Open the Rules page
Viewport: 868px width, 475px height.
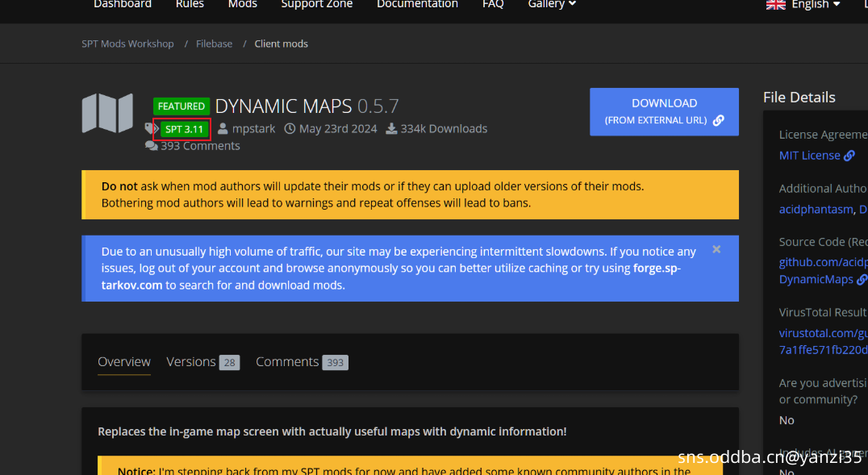[x=190, y=4]
